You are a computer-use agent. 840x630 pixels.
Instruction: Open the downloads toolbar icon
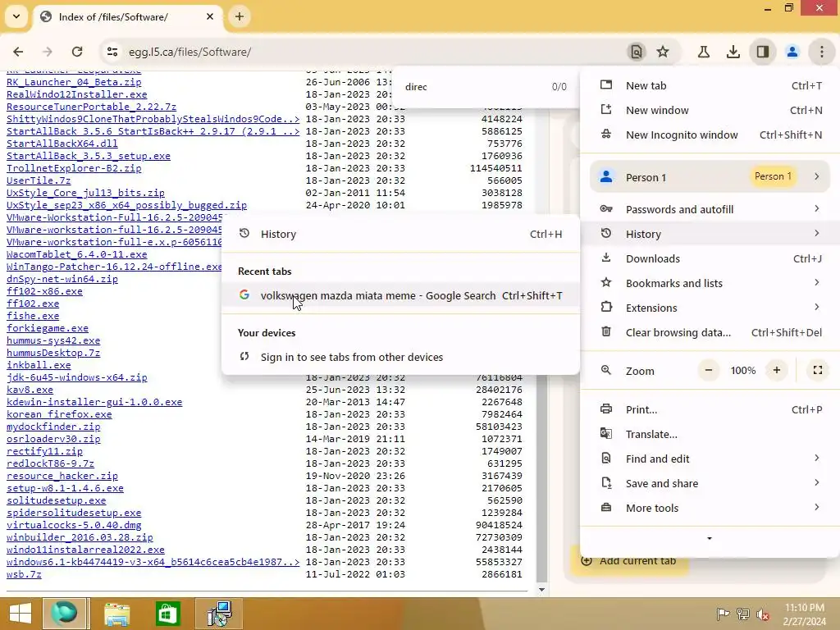[733, 52]
